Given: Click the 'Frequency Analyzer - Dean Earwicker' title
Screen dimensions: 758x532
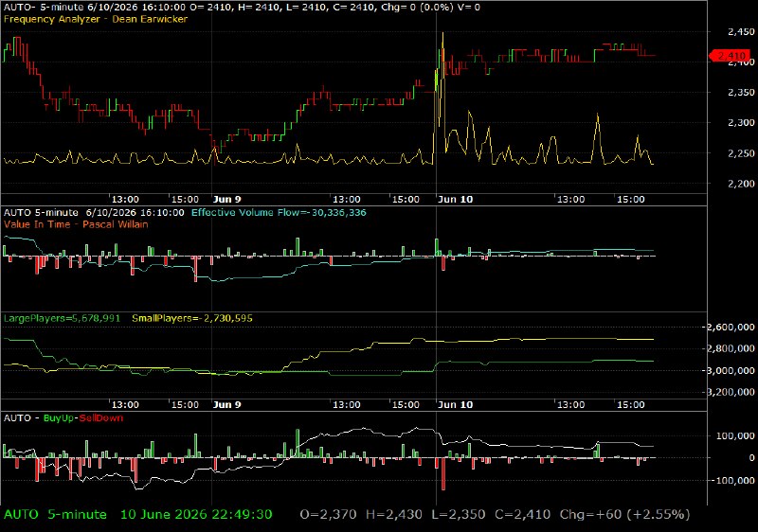Looking at the screenshot, I should [96, 19].
